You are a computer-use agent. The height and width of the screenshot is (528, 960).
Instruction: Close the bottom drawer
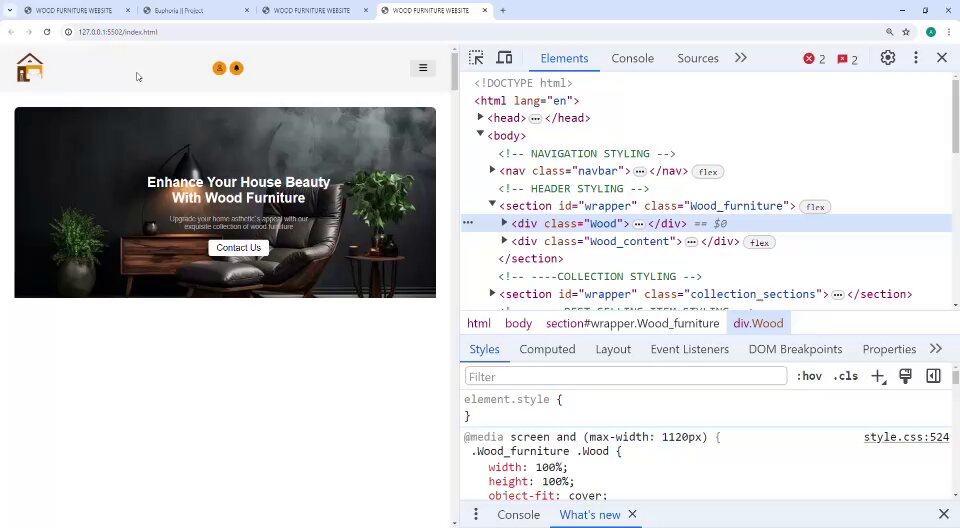tap(943, 514)
